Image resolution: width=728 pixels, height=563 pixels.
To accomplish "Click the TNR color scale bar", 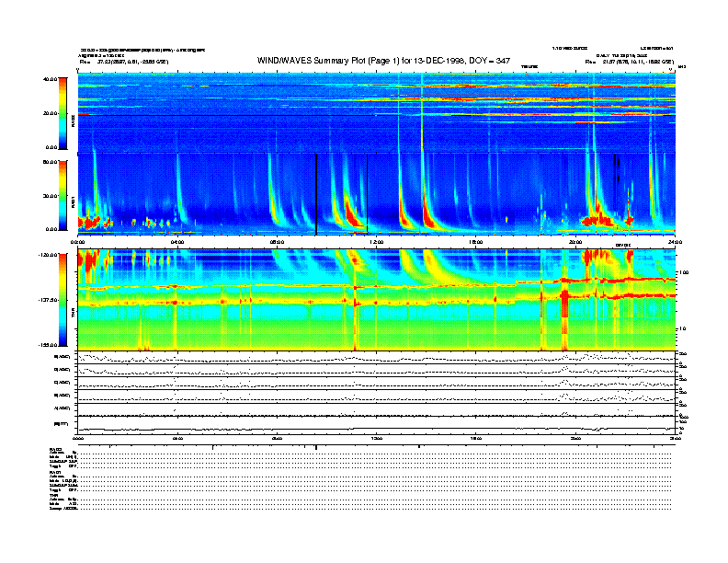I will point(63,300).
